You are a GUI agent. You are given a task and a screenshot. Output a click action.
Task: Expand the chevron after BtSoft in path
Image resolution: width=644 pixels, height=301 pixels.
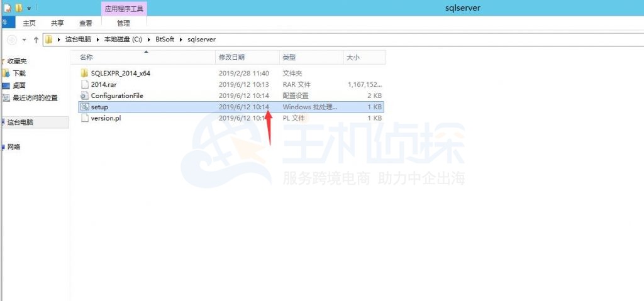pos(180,40)
